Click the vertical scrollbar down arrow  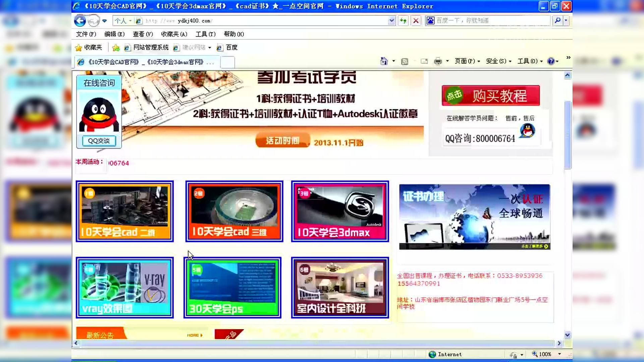pos(567,335)
